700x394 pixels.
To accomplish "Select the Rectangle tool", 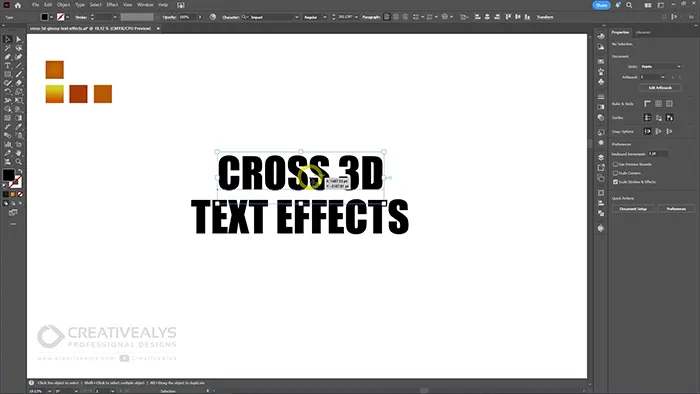I will tap(8, 74).
